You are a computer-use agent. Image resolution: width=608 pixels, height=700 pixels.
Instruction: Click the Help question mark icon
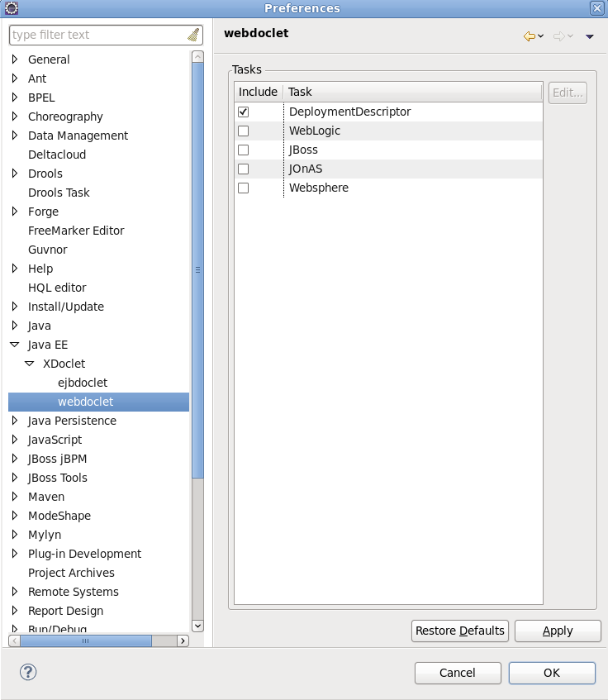tap(28, 672)
